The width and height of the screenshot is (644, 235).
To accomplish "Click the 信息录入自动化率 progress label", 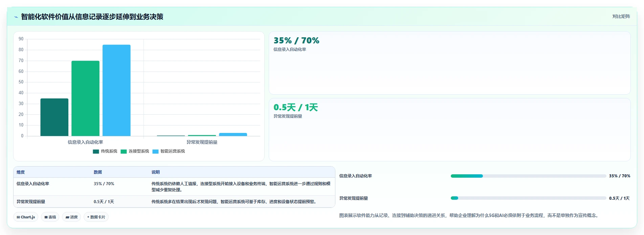I will click(356, 176).
